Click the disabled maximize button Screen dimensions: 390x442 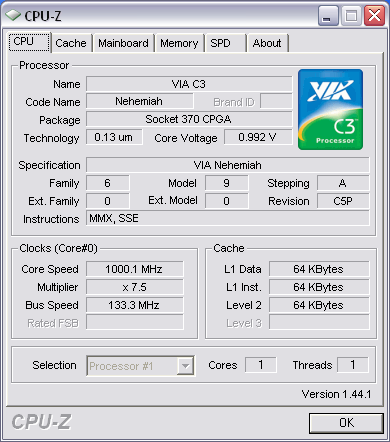click(351, 16)
